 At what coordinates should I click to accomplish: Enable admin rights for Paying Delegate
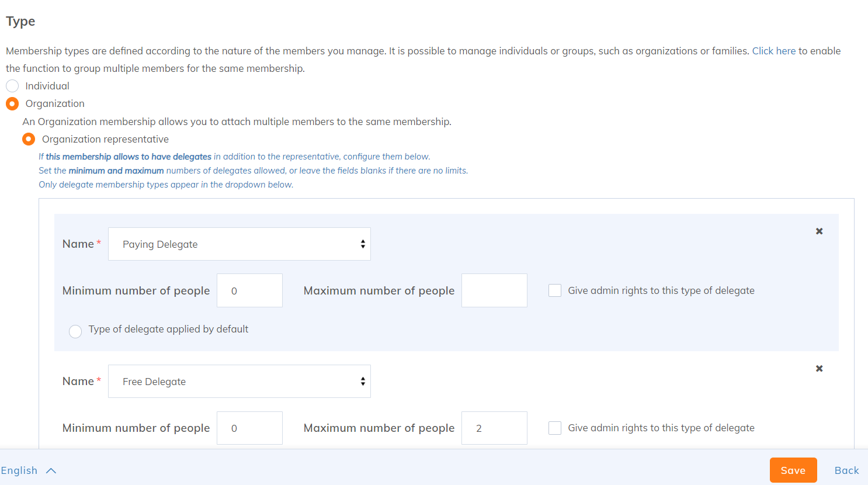pos(555,290)
